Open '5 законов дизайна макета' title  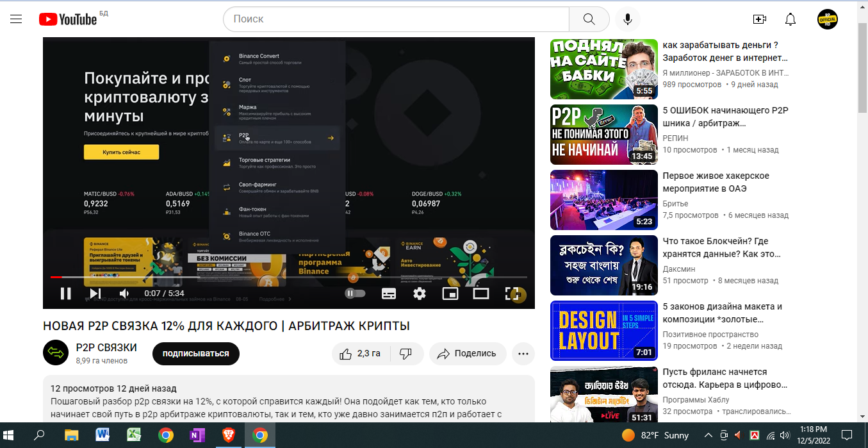723,313
